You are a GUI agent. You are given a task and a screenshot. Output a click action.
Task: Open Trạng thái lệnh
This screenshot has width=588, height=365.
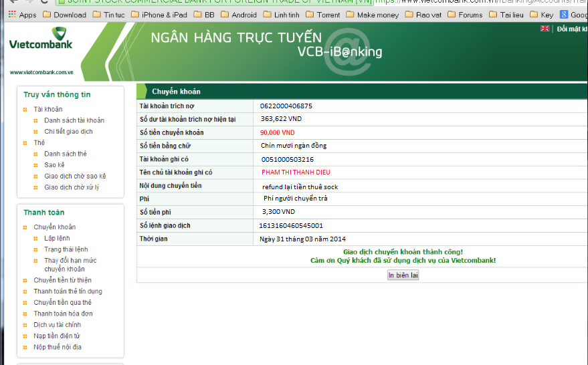pyautogui.click(x=66, y=249)
